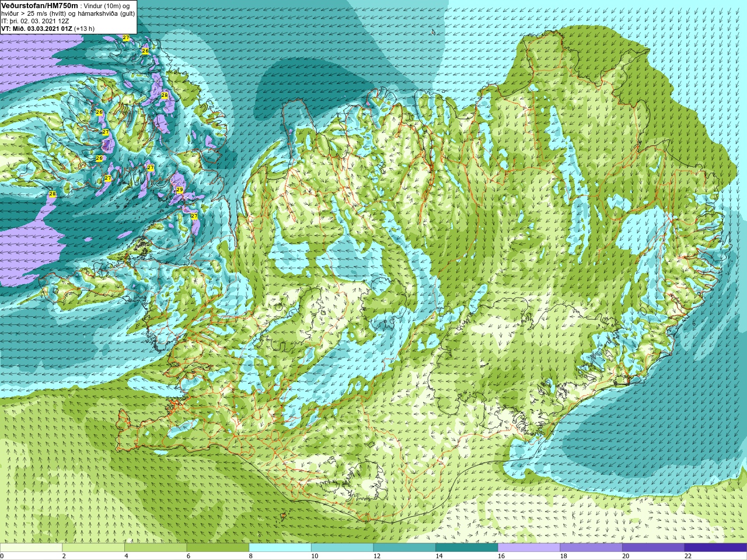The image size is (747, 560).
Task: Click the legend tick label "8"
Action: 250,556
